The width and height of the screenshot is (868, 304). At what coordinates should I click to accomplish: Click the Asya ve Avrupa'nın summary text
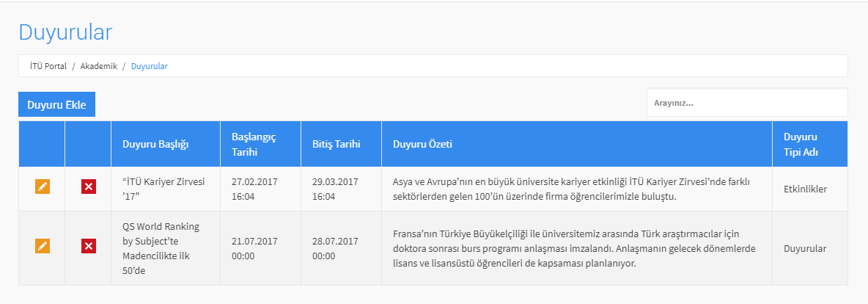[x=575, y=189]
